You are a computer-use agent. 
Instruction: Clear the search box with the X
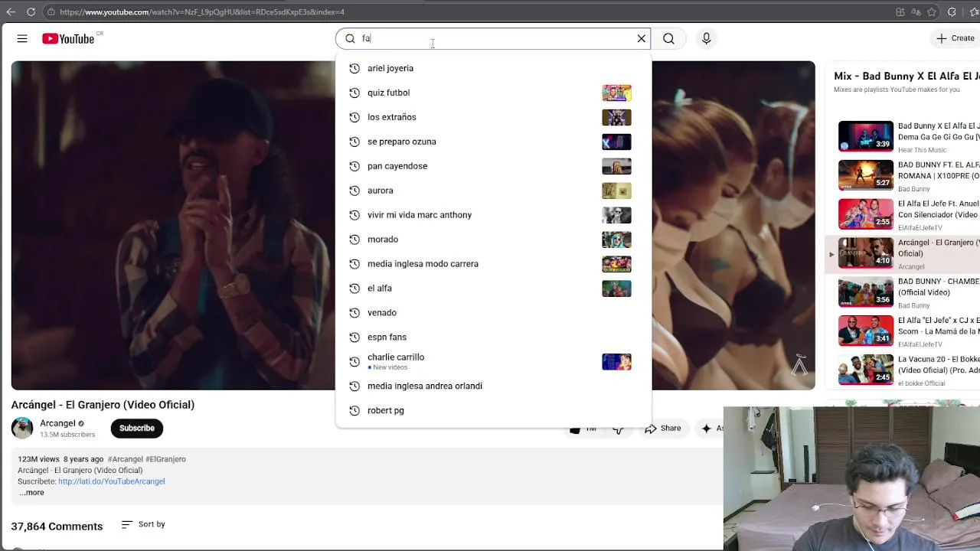pos(642,38)
